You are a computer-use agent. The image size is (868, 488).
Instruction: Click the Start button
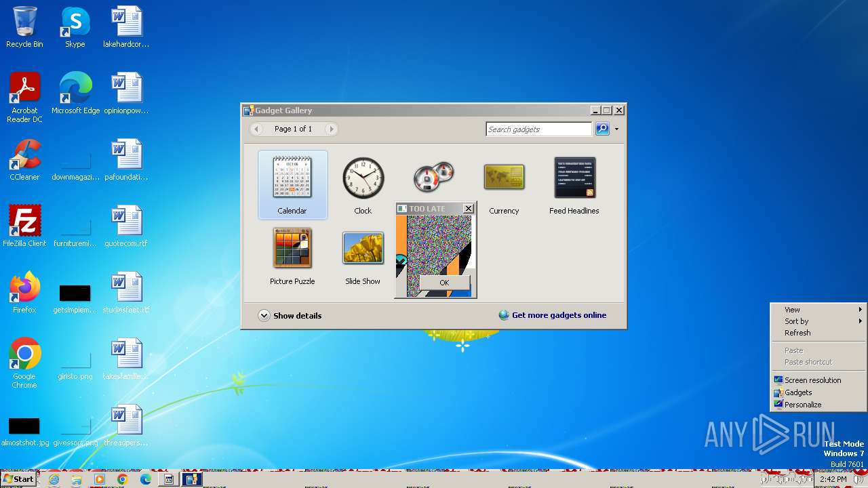click(19, 479)
